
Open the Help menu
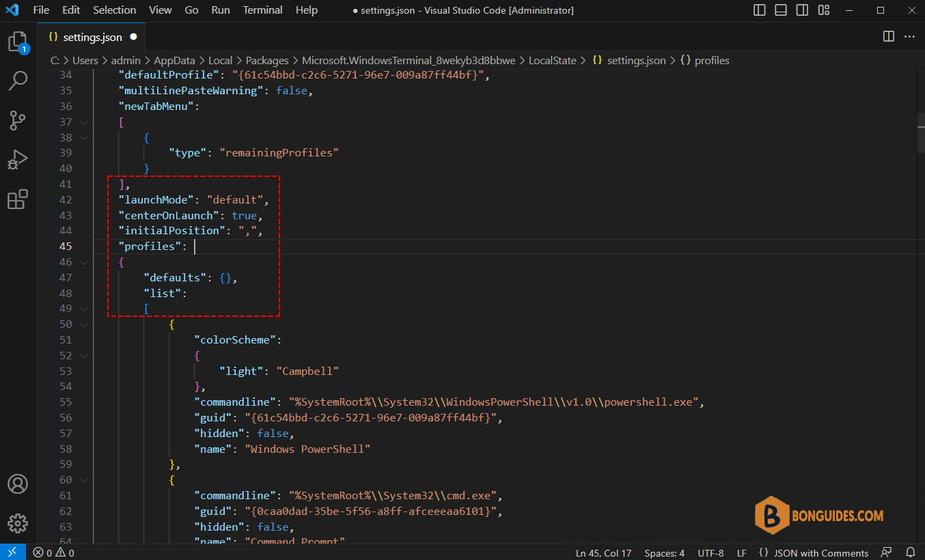(307, 10)
